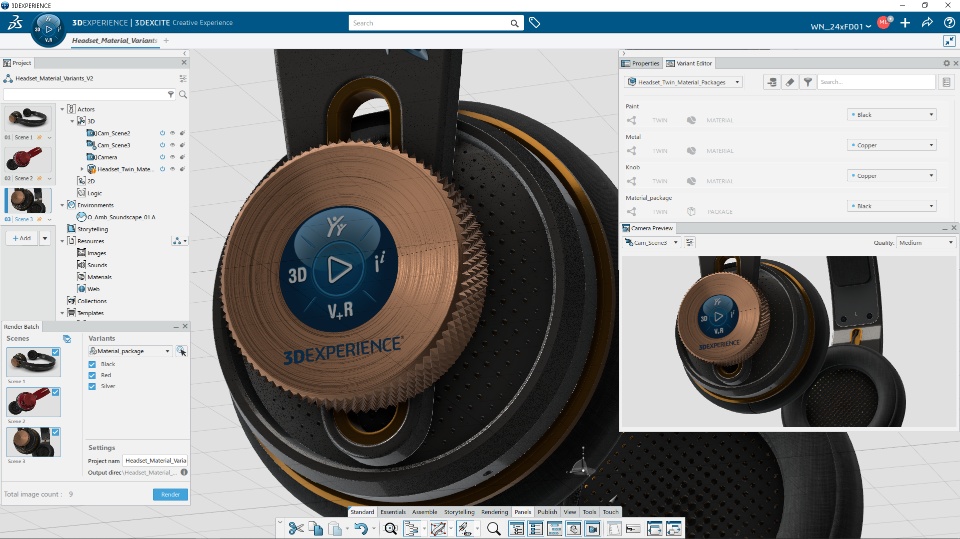Toggle Scene 3 checkbox in Render Batch
This screenshot has height=539, width=960.
coord(56,432)
